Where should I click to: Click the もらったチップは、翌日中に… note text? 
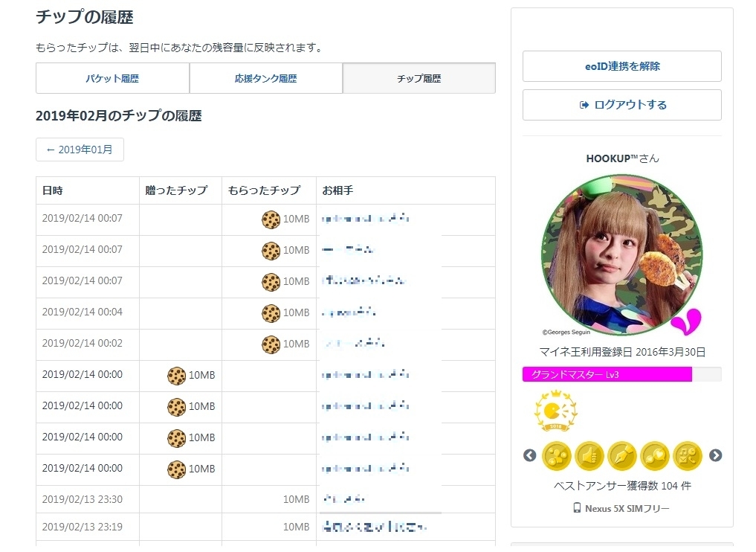point(179,48)
